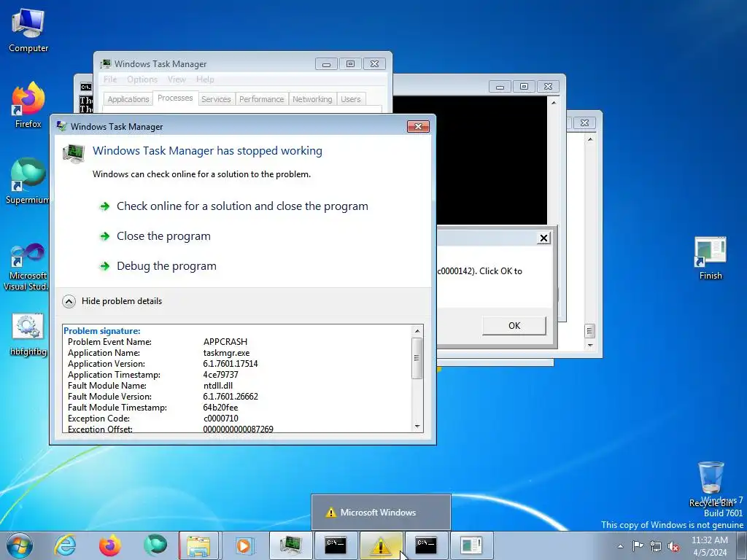747x560 pixels.
Task: Open the Supermium desktop shortcut
Action: (28, 181)
